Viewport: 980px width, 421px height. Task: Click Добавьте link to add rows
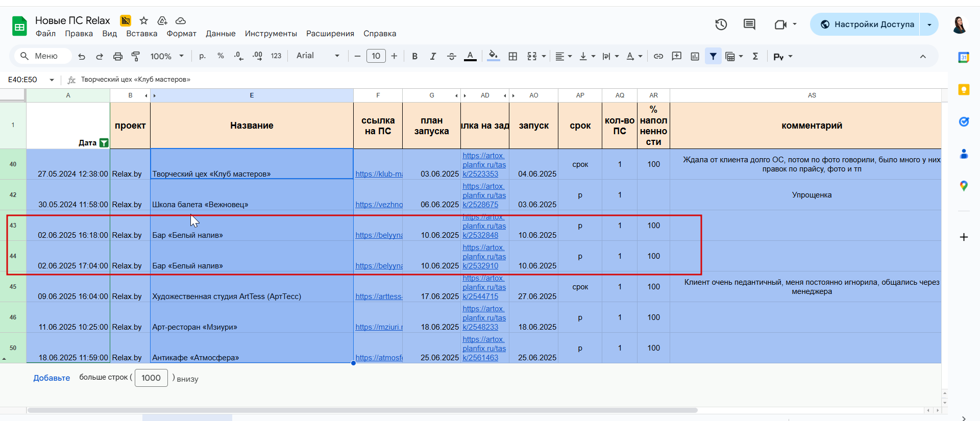(x=52, y=378)
